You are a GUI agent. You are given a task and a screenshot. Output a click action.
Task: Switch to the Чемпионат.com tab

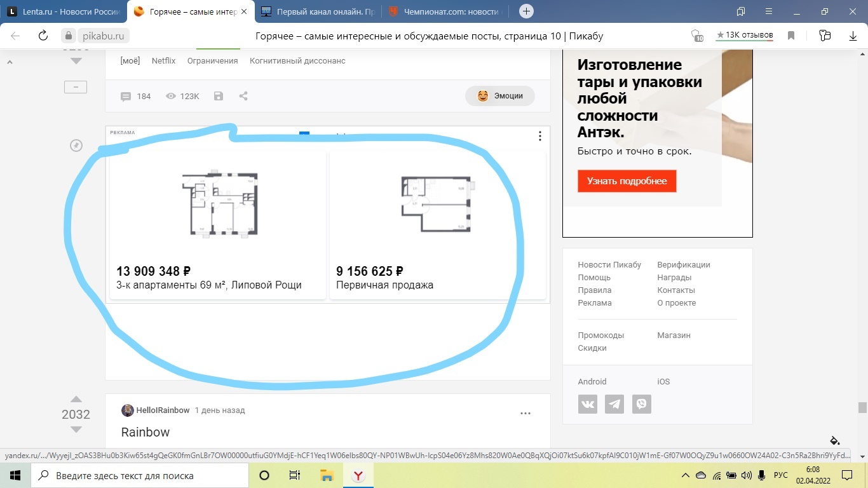[447, 11]
